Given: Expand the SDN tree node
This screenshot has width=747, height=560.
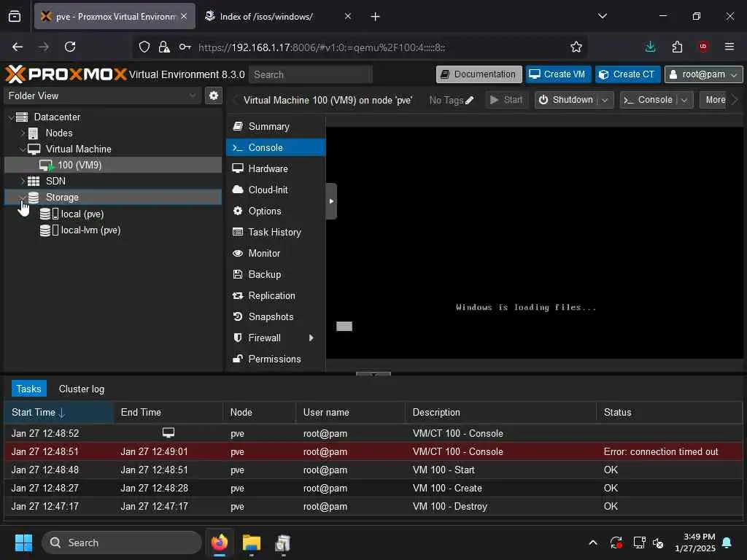Looking at the screenshot, I should tap(23, 181).
